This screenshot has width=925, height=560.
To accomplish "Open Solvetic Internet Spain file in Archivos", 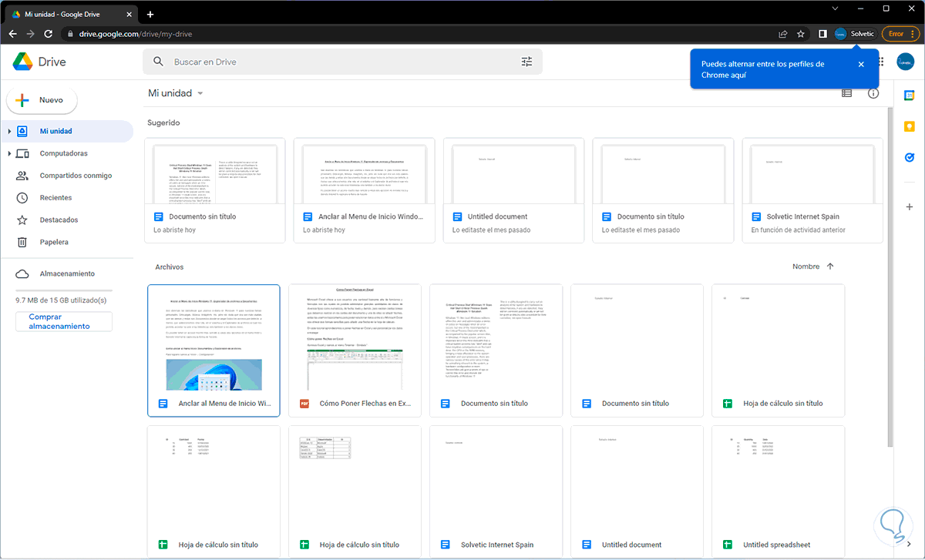I will (496, 493).
